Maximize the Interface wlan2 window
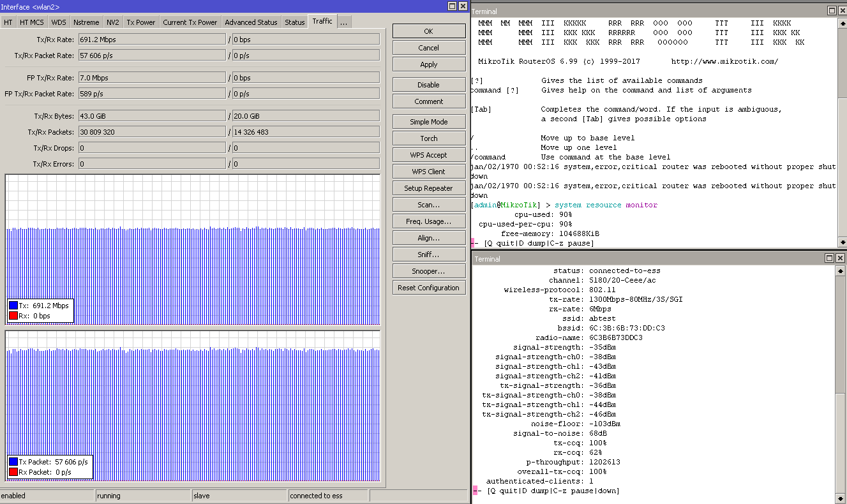Screen dimensions: 847x504 452,6
